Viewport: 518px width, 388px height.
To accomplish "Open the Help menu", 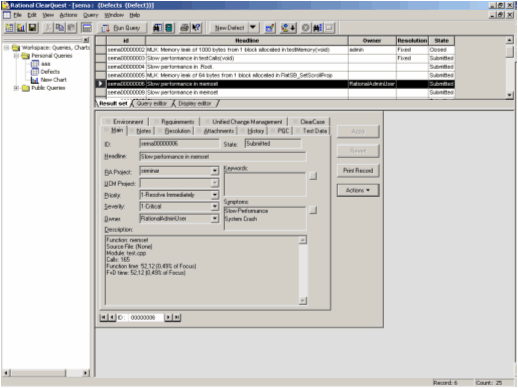I will pyautogui.click(x=135, y=15).
